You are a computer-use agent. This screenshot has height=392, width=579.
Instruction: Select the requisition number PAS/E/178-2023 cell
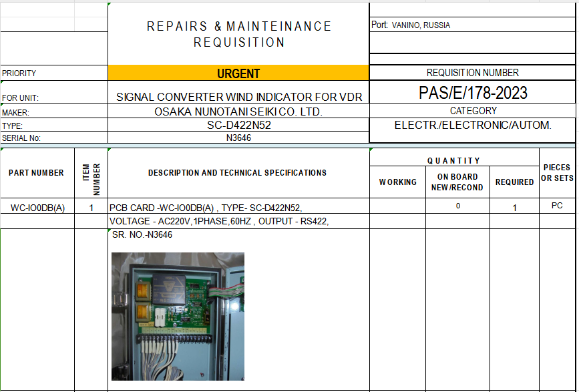pos(473,93)
